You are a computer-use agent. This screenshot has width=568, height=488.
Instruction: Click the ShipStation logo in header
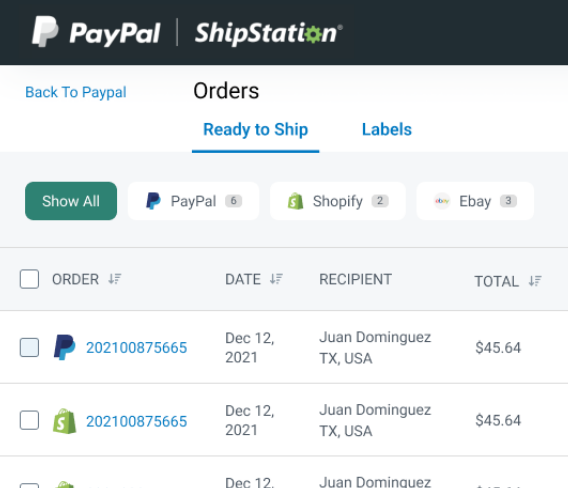(268, 33)
